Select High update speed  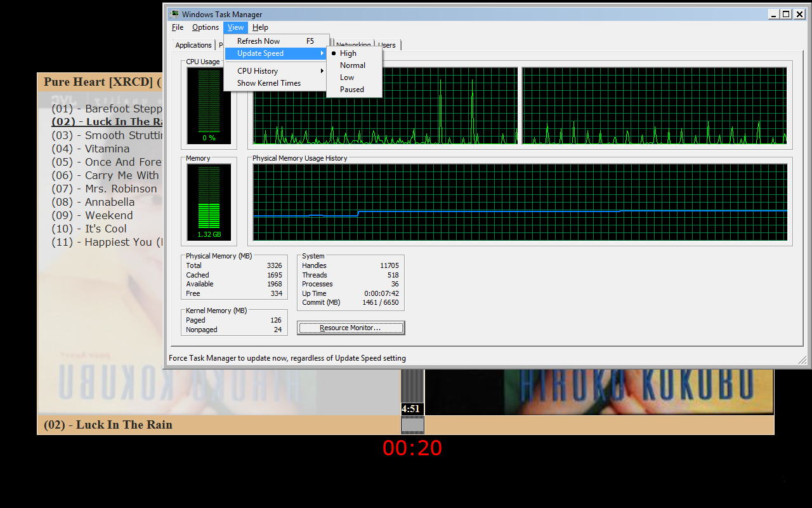point(354,53)
